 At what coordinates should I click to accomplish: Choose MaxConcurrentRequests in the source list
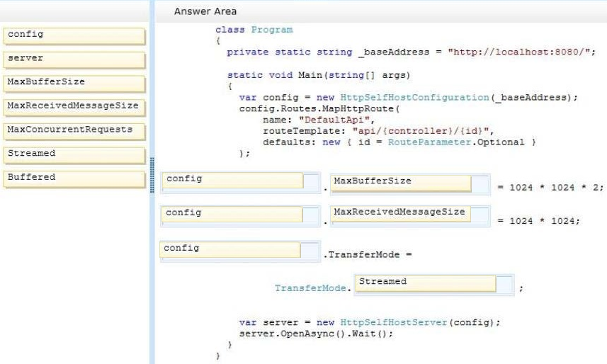[x=74, y=131]
